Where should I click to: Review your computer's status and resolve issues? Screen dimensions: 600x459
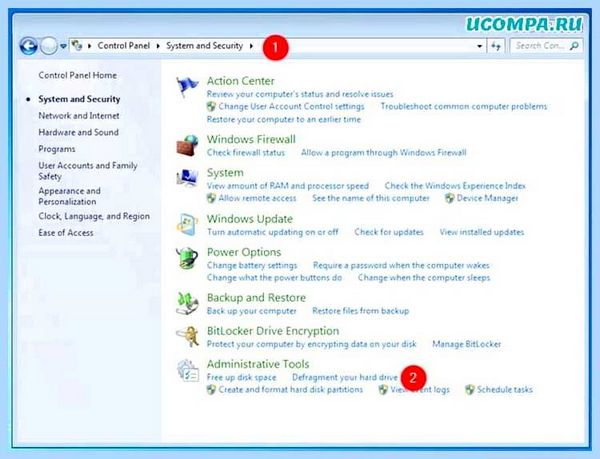pos(300,94)
